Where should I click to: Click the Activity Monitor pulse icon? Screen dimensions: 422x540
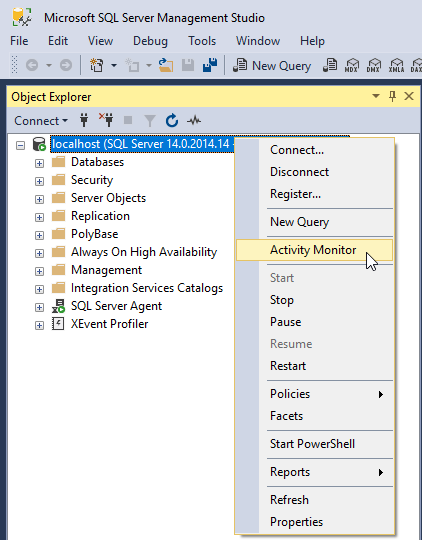point(194,121)
